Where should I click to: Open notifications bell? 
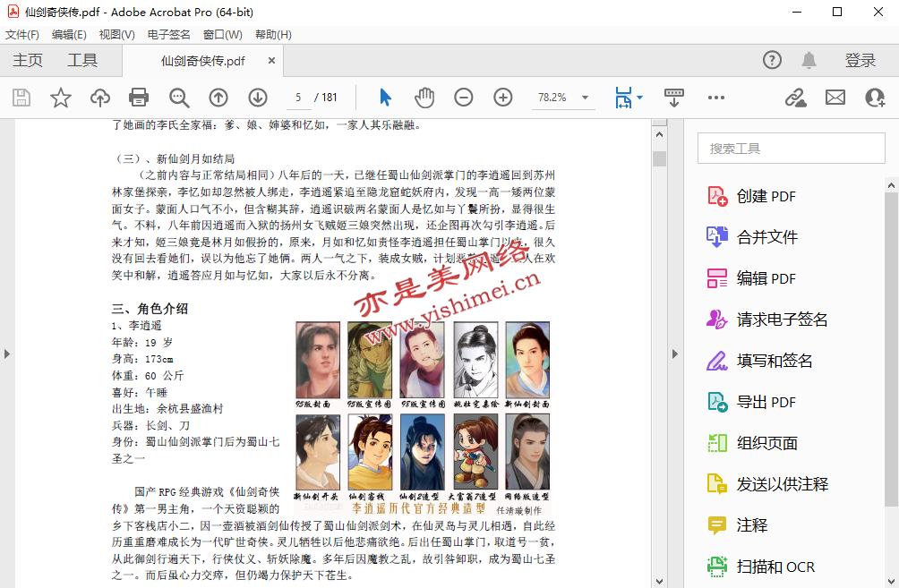809,60
